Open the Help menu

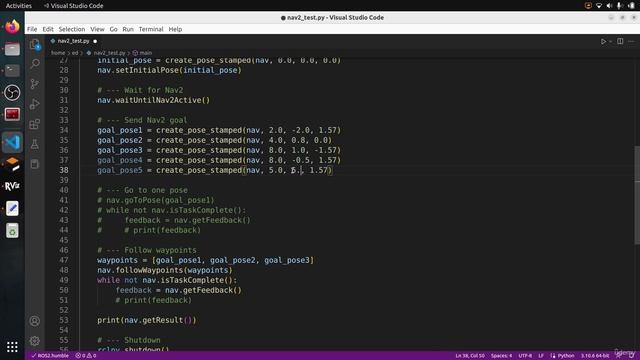175,29
